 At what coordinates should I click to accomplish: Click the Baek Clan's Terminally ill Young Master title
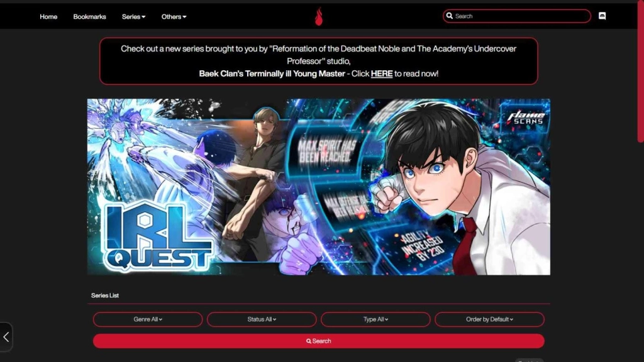tap(272, 74)
